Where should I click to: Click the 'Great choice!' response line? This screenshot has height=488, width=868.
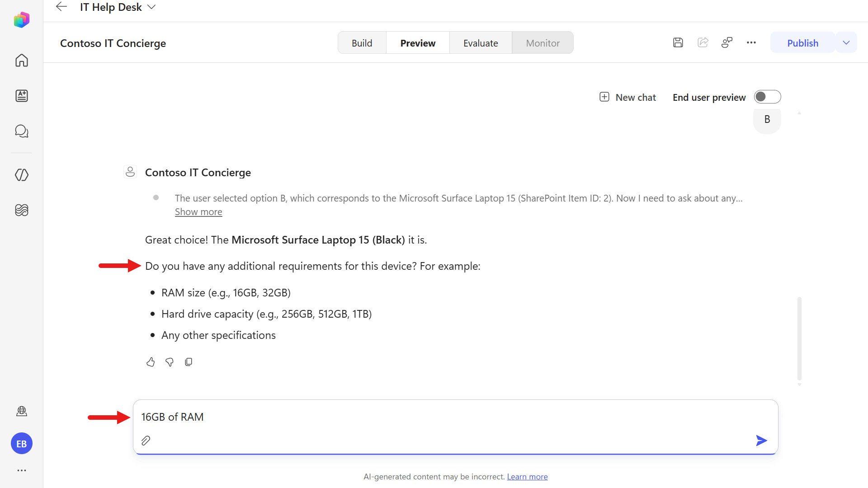[286, 240]
